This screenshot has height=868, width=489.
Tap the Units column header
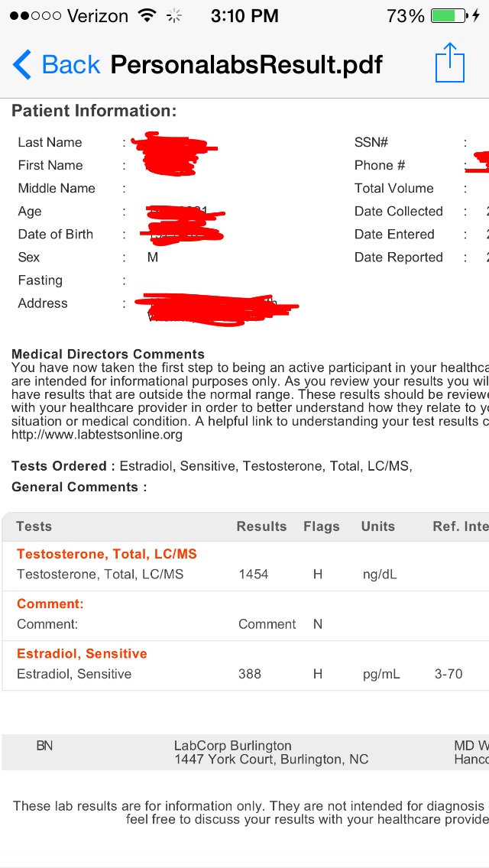(x=378, y=526)
